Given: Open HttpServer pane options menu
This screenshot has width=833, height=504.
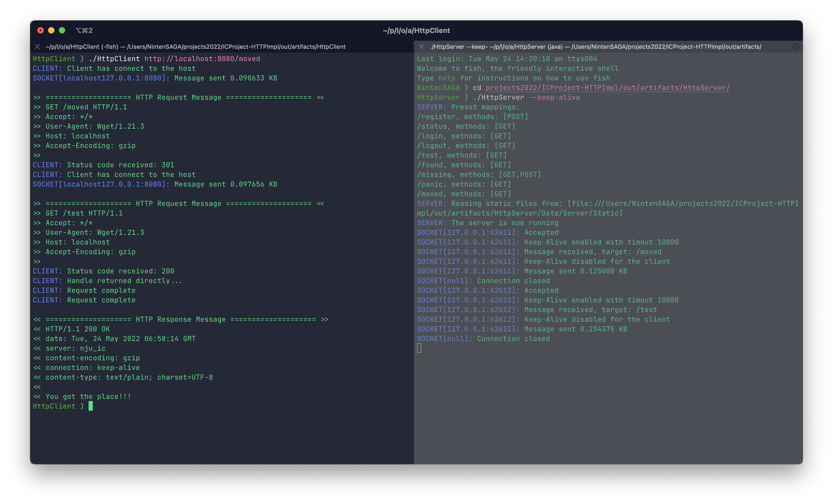Looking at the screenshot, I should 795,47.
